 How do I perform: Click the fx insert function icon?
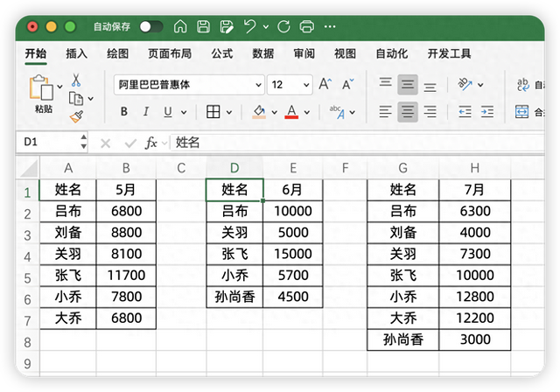coord(151,143)
